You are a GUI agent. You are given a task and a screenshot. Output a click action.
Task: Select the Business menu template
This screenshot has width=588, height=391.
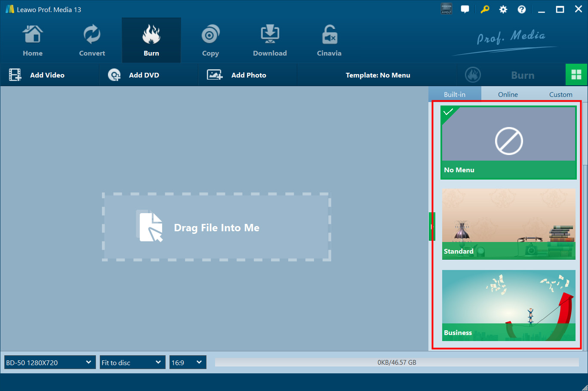[508, 305]
